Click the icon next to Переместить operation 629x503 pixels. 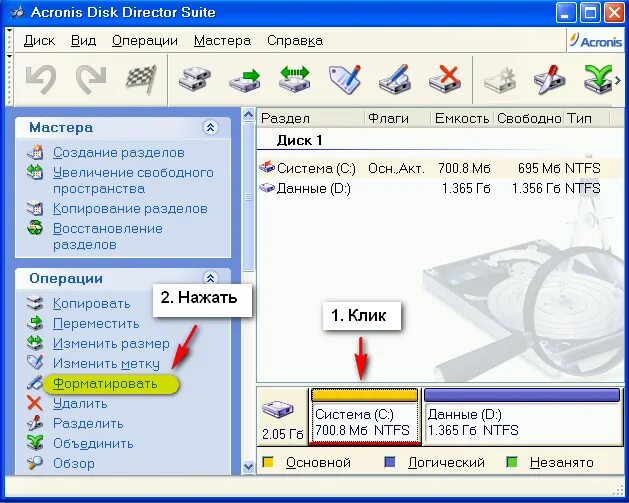pyautogui.click(x=35, y=323)
